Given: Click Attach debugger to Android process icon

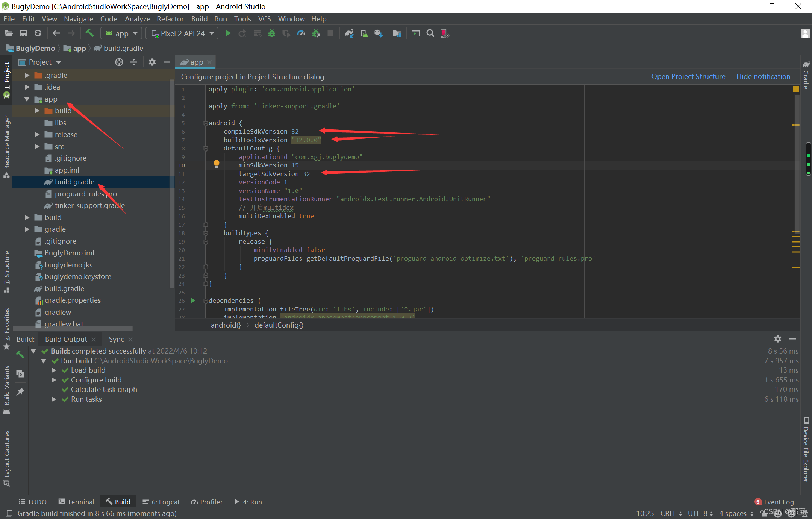Looking at the screenshot, I should pos(316,33).
